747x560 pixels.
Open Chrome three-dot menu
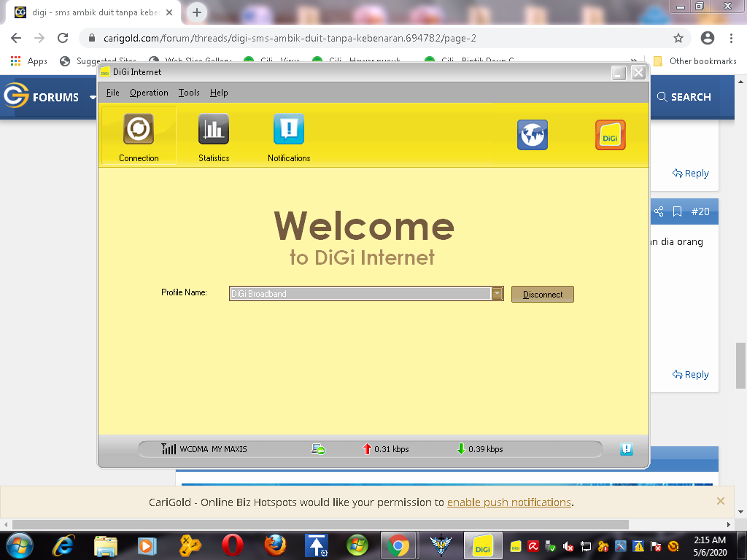click(731, 38)
